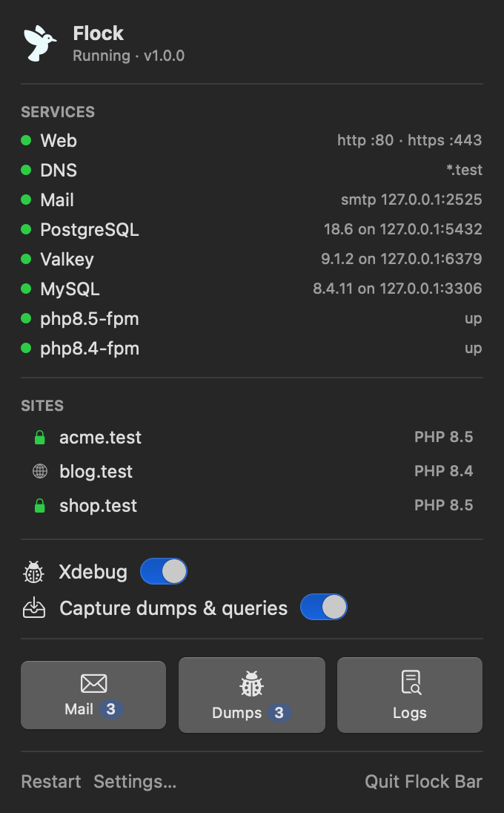Select the php8.4-fpm service row
Image resolution: width=504 pixels, height=813 pixels.
252,349
